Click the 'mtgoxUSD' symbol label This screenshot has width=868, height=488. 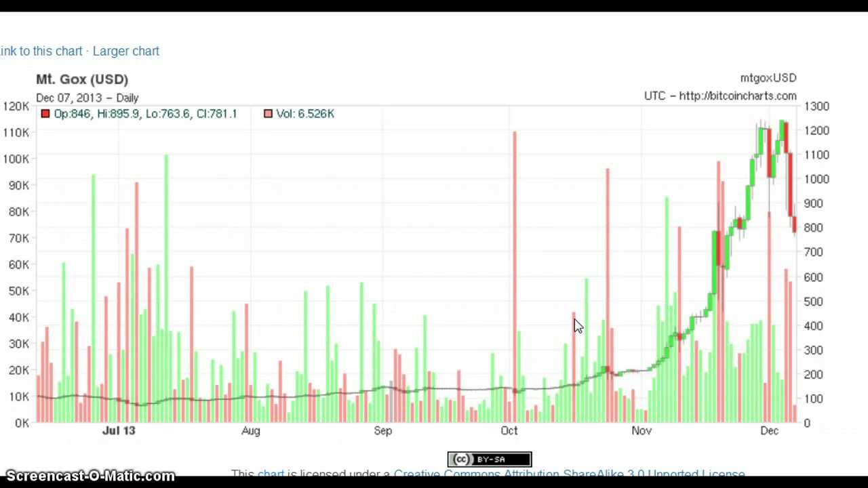768,78
